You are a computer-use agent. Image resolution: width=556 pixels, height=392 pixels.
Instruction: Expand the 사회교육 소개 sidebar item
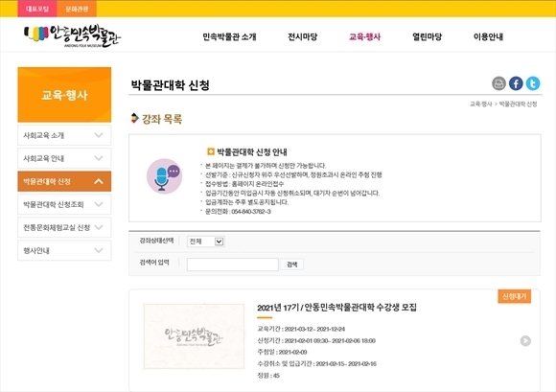tap(64, 135)
